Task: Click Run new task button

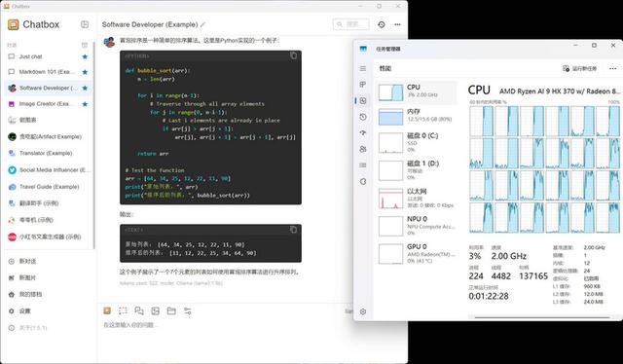Action: pos(580,68)
